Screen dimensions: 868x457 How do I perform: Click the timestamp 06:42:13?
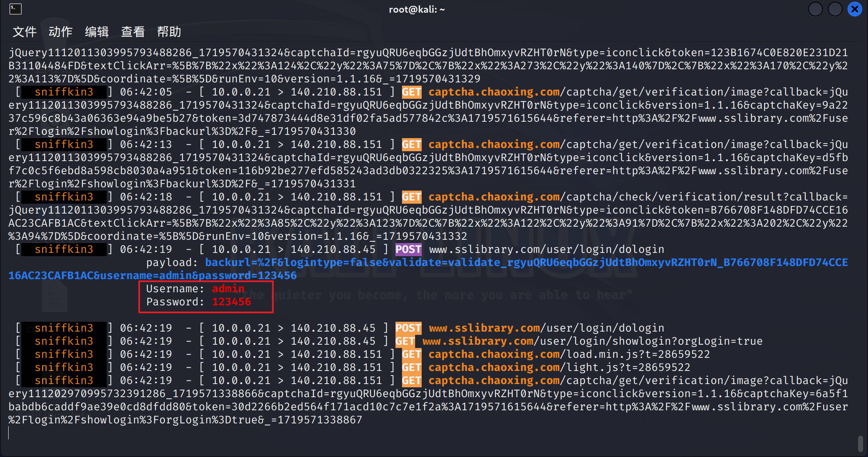click(146, 144)
